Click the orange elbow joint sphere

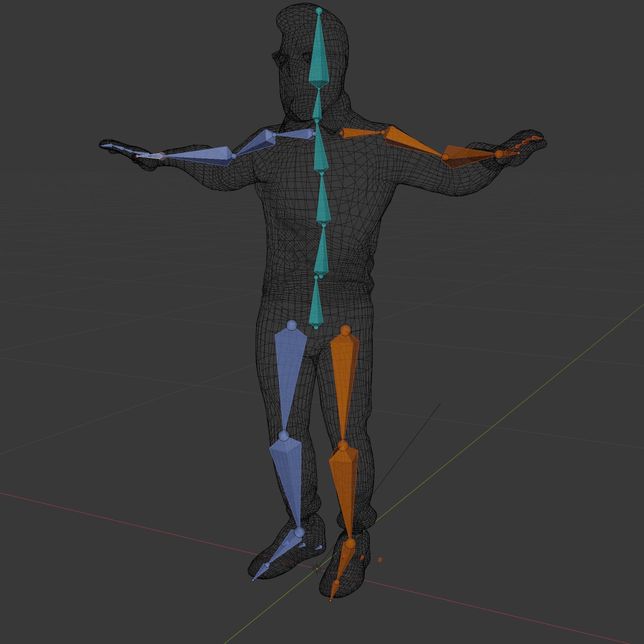tap(446, 157)
